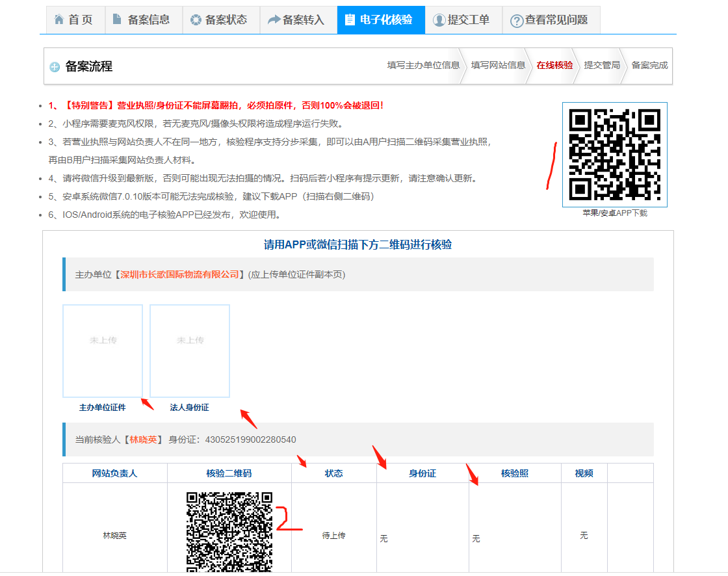
Task: Click the clipboard icon beside 电子化核验
Action: (x=350, y=20)
